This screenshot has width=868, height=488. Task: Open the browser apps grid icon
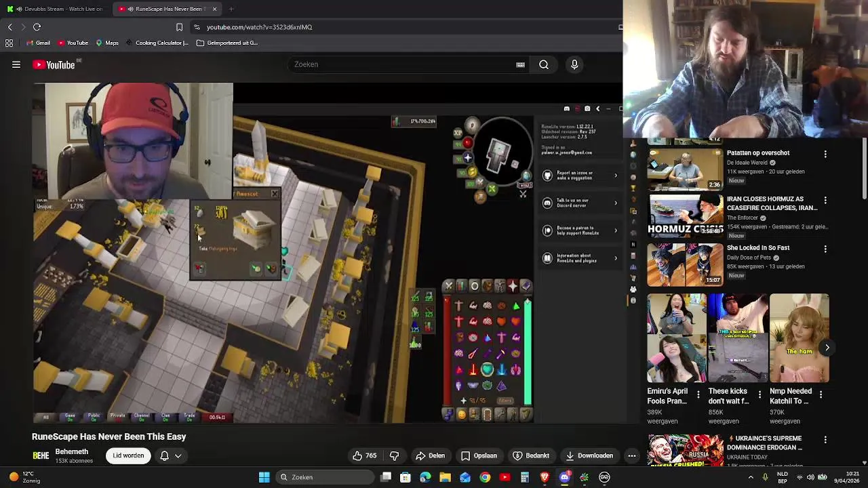[9, 43]
